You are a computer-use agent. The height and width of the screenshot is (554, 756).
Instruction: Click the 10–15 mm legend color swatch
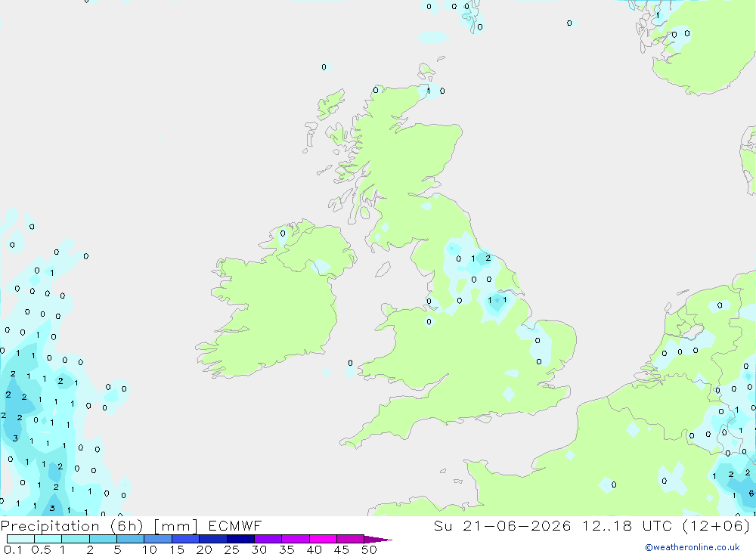tap(158, 539)
